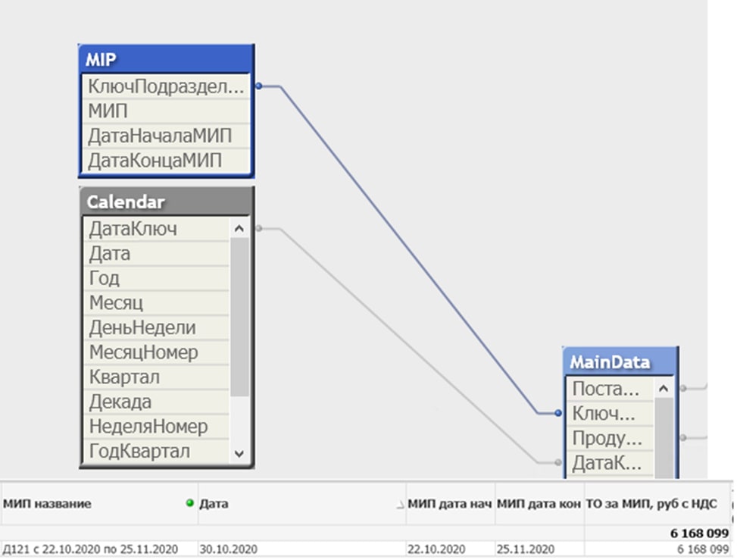Click the Поста... field in MainData
The image size is (737, 560).
610,389
